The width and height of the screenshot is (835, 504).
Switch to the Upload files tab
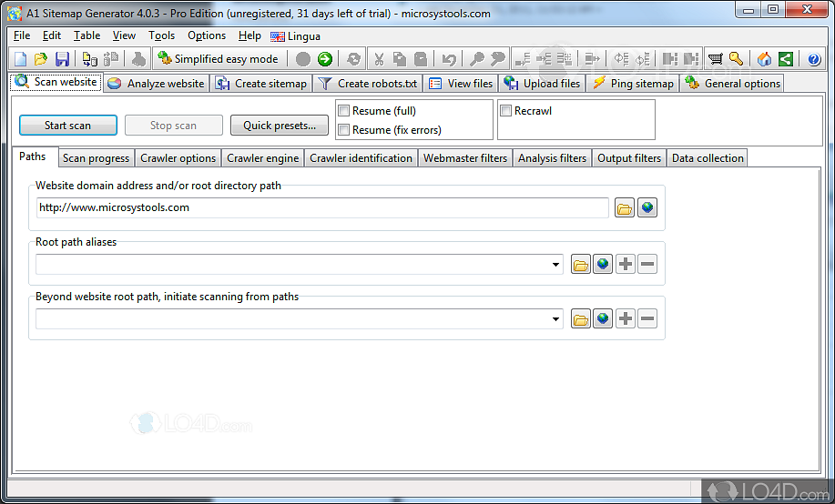click(x=542, y=84)
